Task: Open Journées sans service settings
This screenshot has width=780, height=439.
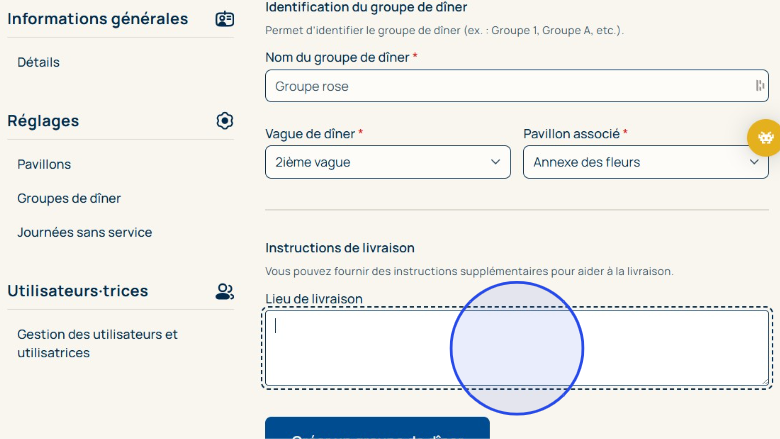Action: [x=85, y=232]
